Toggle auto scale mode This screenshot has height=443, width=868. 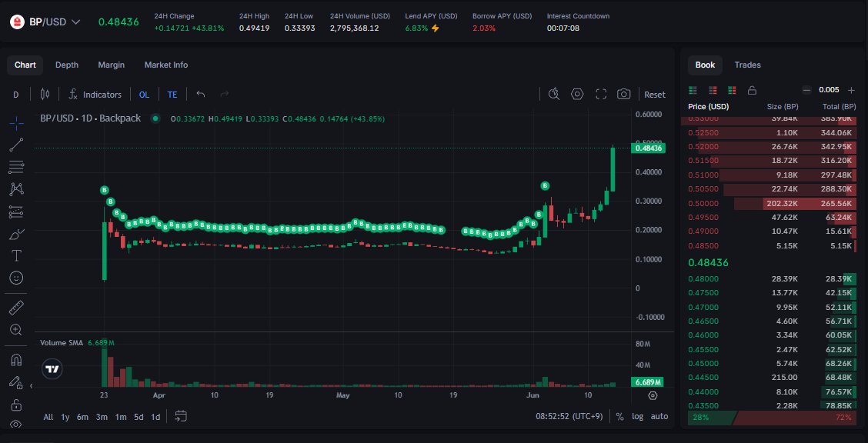click(659, 416)
